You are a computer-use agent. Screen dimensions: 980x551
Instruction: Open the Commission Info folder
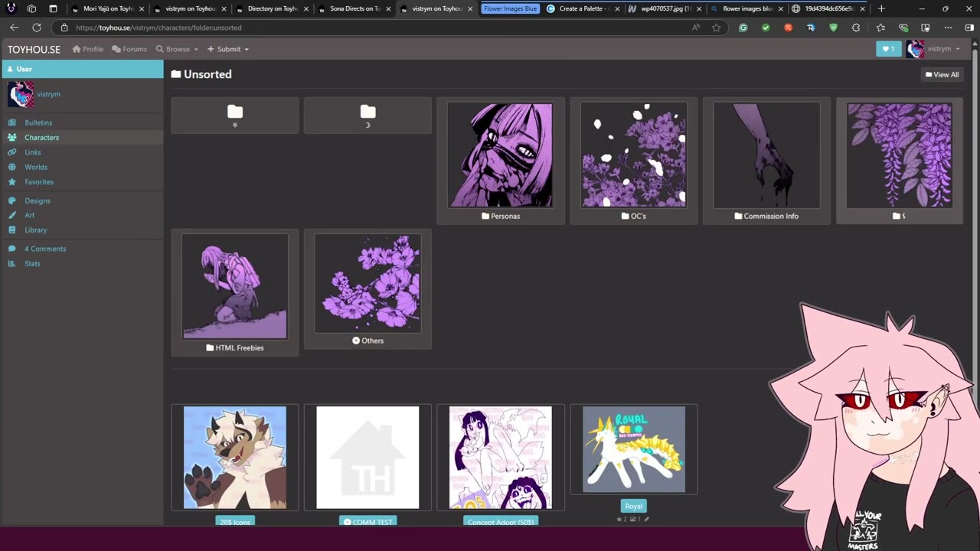(766, 161)
